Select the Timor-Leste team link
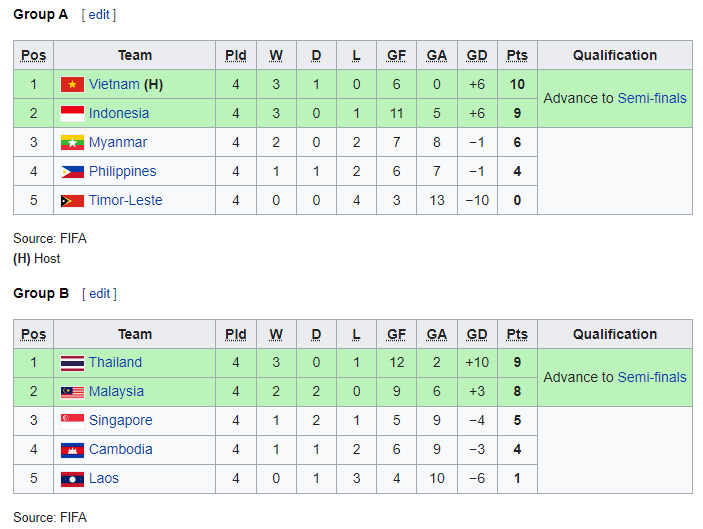Image resolution: width=703 pixels, height=529 pixels. coord(126,200)
